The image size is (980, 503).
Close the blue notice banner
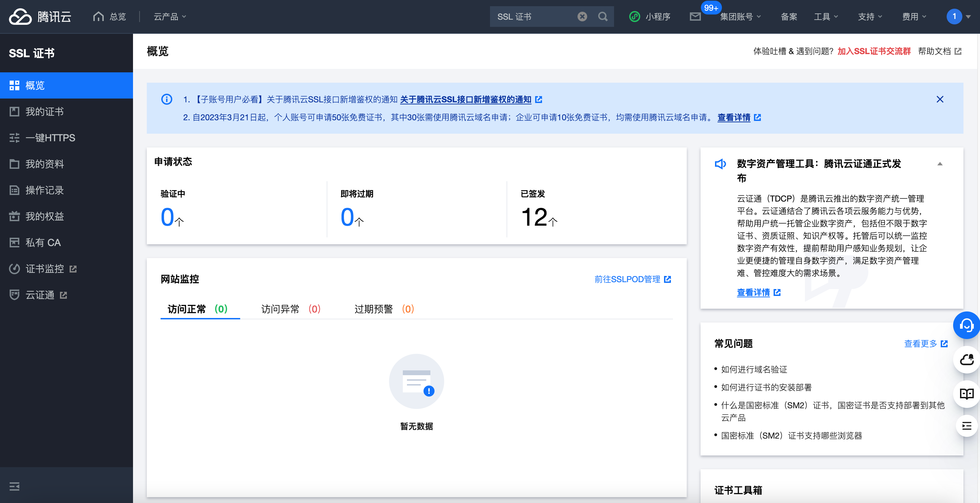click(940, 99)
